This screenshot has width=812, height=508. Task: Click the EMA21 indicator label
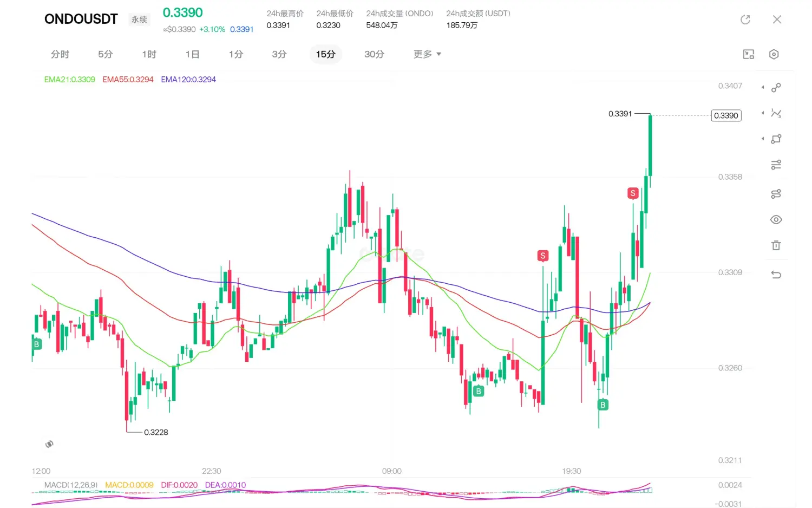pos(69,80)
